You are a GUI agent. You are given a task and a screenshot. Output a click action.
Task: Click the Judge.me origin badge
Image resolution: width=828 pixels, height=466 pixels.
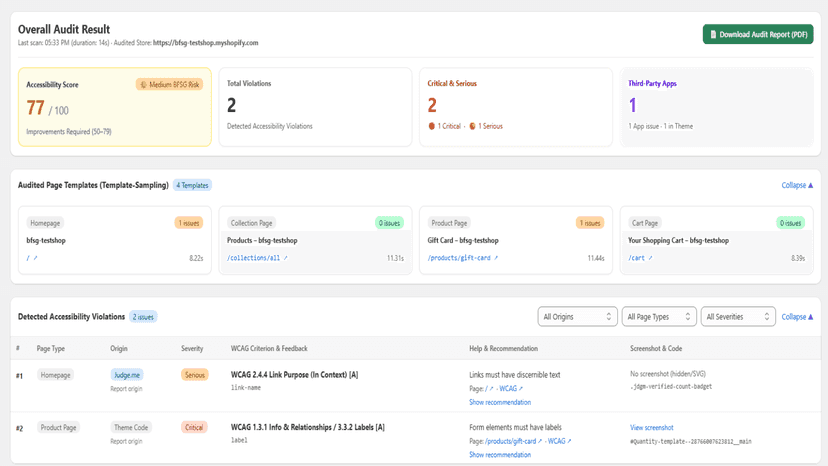click(x=127, y=375)
